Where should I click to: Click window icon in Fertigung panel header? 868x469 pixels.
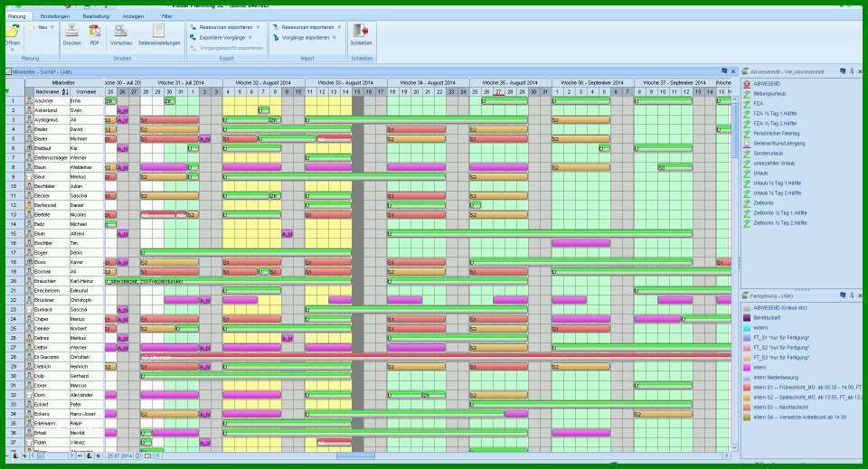tap(843, 295)
